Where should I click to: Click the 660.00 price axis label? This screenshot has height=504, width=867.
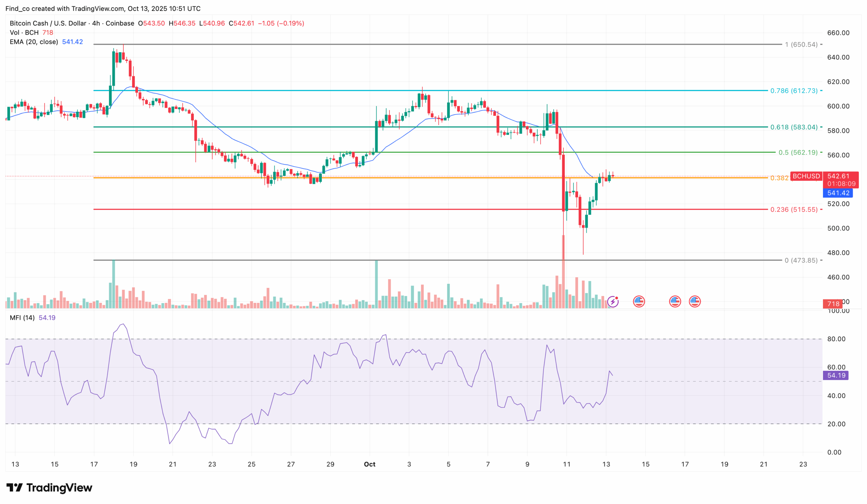point(838,33)
